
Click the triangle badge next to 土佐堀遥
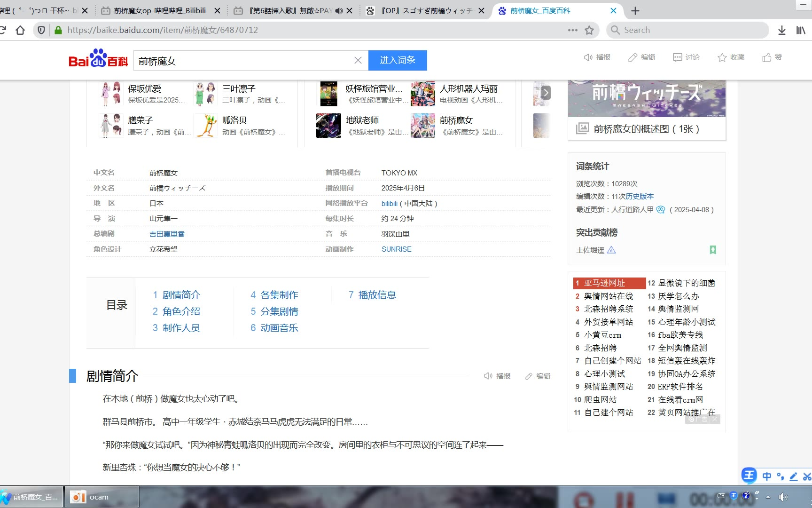[611, 250]
